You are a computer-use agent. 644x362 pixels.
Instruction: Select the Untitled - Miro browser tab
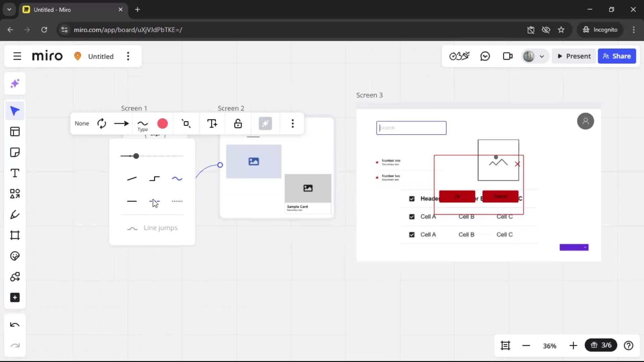point(73,10)
